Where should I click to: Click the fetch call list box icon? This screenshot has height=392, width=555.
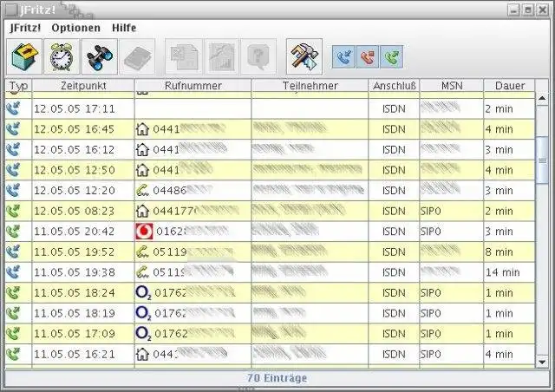pyautogui.click(x=24, y=56)
